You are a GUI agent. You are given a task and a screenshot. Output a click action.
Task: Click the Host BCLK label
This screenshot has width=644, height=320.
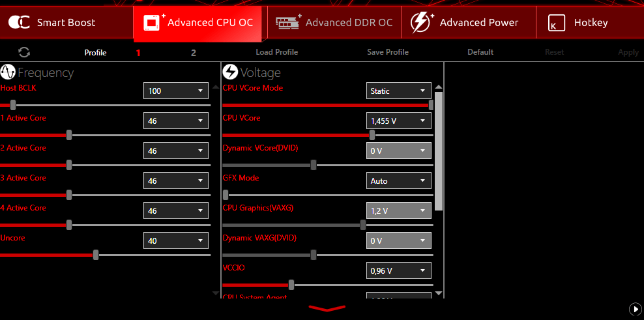pos(18,88)
